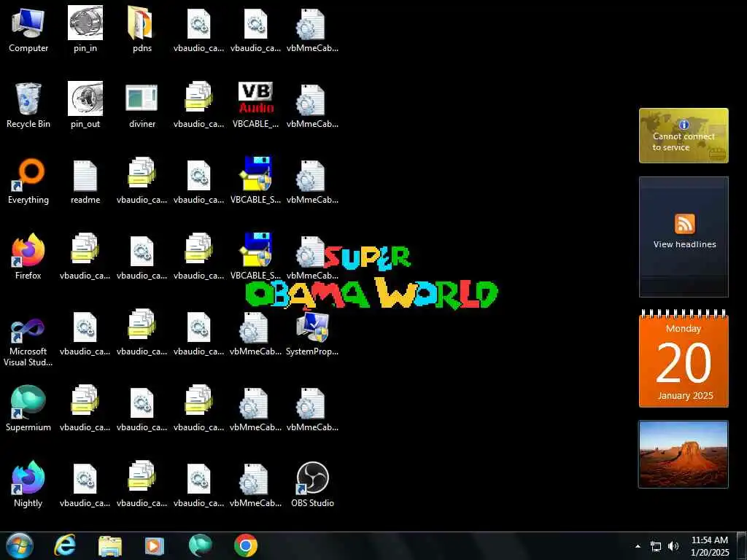Select the readme text file
Image resolution: width=747 pixels, height=560 pixels.
85,182
